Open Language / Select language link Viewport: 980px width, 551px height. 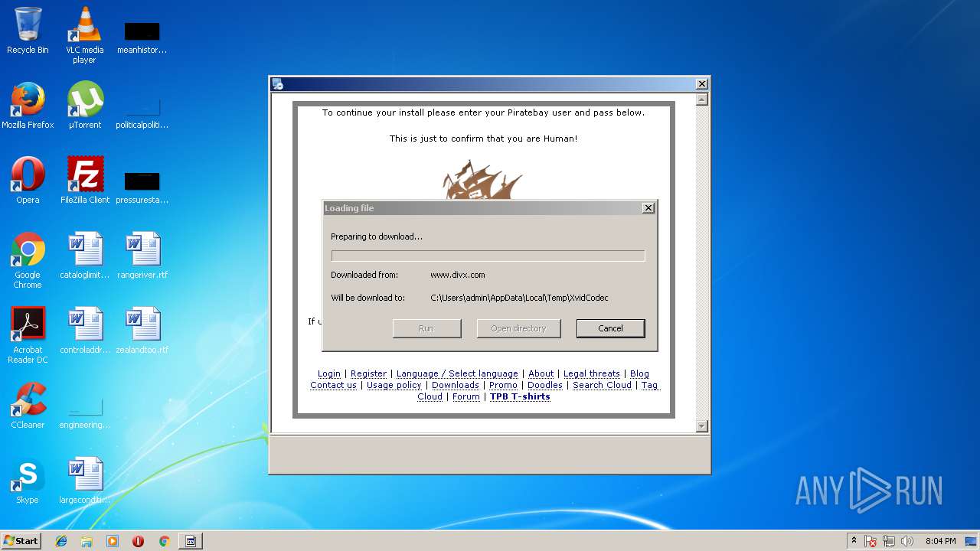[457, 374]
